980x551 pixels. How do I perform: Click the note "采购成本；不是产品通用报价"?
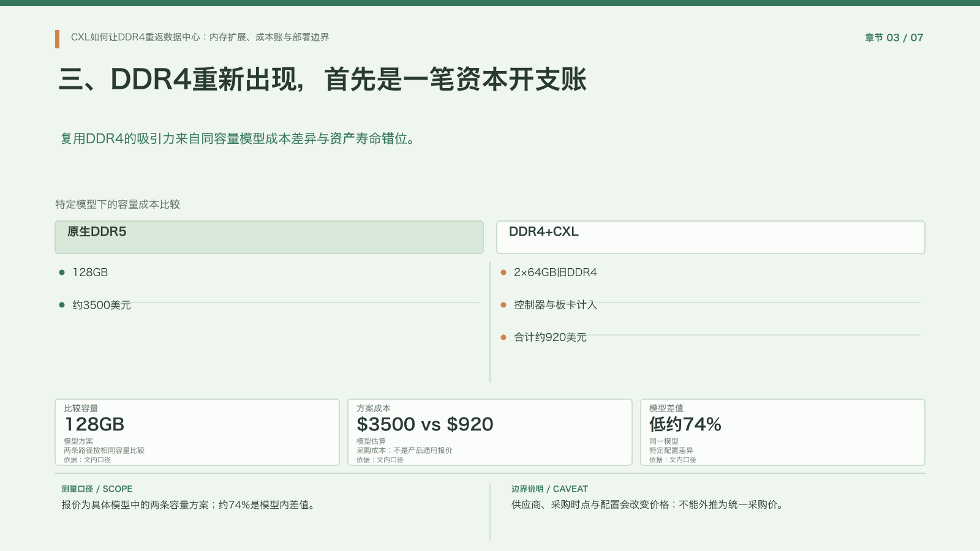click(x=404, y=450)
